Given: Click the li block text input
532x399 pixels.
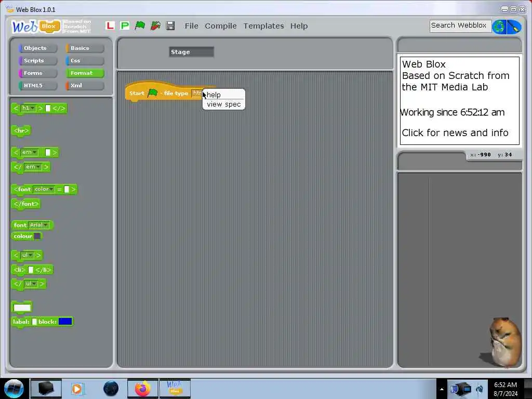Looking at the screenshot, I should [x=31, y=270].
